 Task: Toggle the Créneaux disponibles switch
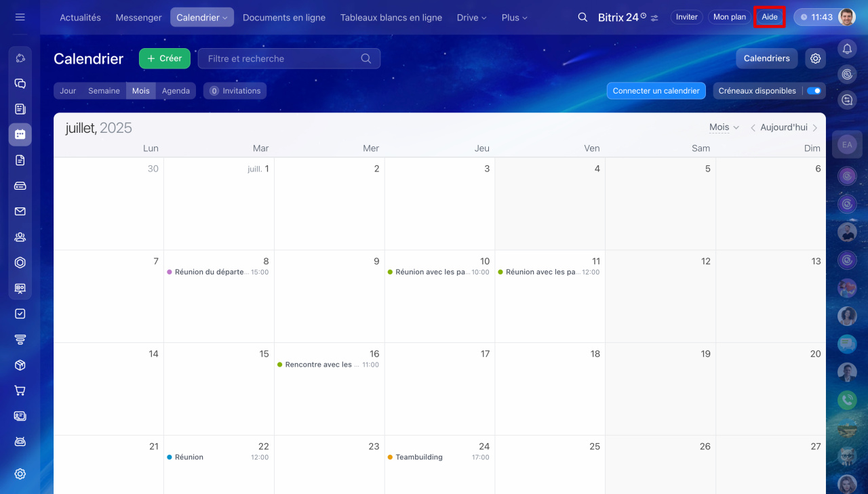tap(814, 91)
